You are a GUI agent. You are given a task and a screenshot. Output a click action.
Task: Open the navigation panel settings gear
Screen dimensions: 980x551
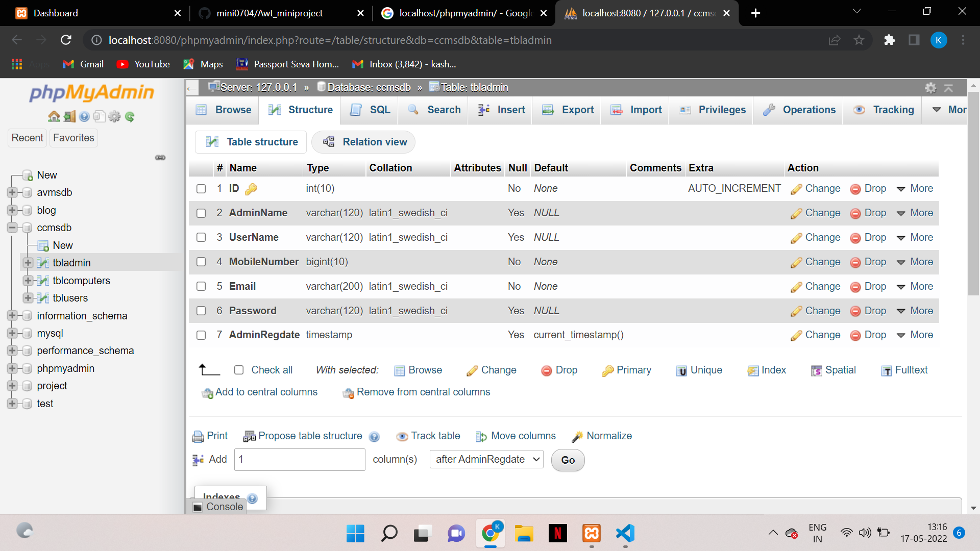pyautogui.click(x=114, y=117)
